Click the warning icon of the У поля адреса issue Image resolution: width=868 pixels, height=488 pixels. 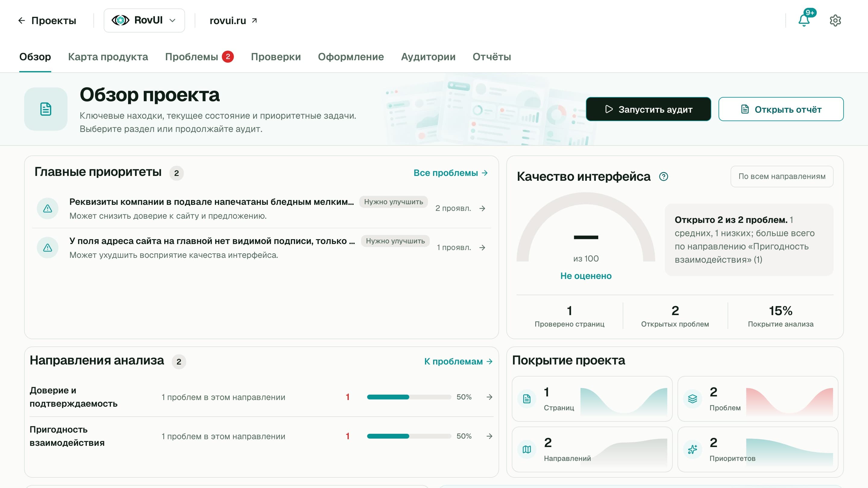[48, 248]
